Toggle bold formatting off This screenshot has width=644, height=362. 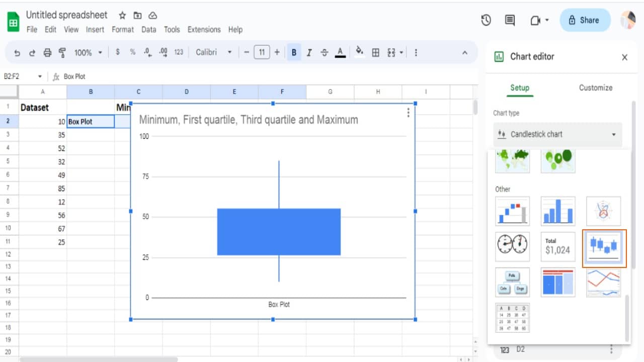(x=293, y=52)
